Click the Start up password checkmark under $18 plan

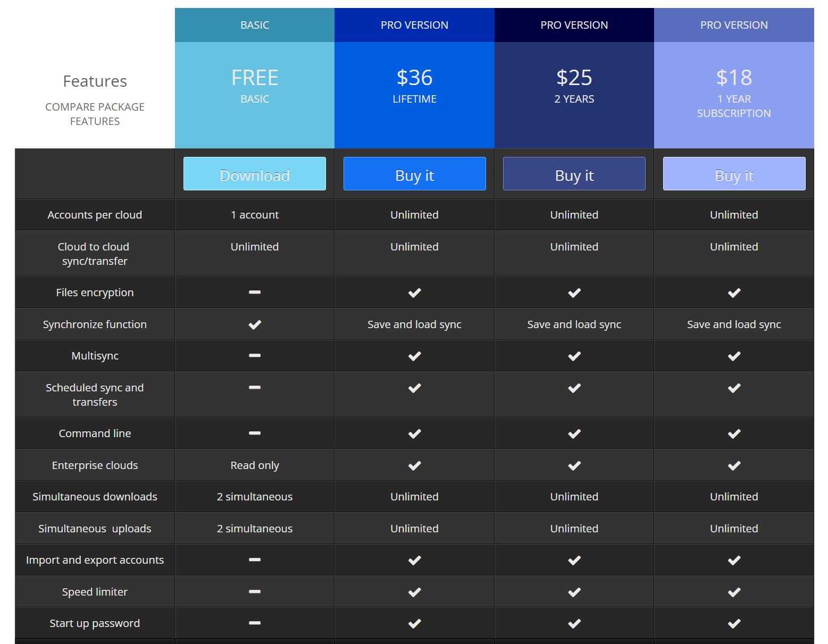tap(734, 623)
